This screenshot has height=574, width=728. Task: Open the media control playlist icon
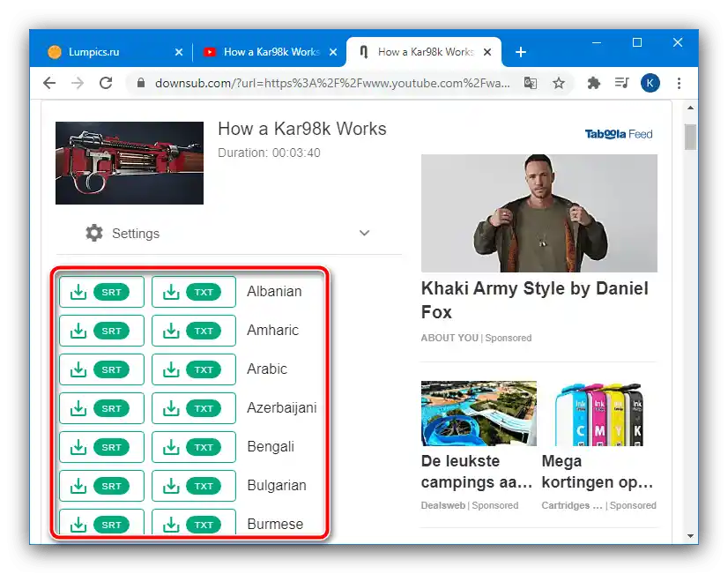(621, 83)
